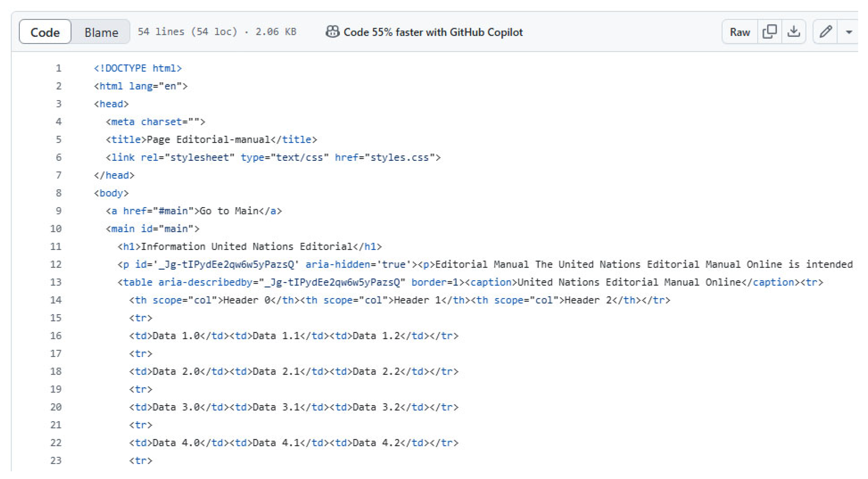The height and width of the screenshot is (479, 868).
Task: Click the h1 Information United Nations line
Action: pyautogui.click(x=249, y=246)
